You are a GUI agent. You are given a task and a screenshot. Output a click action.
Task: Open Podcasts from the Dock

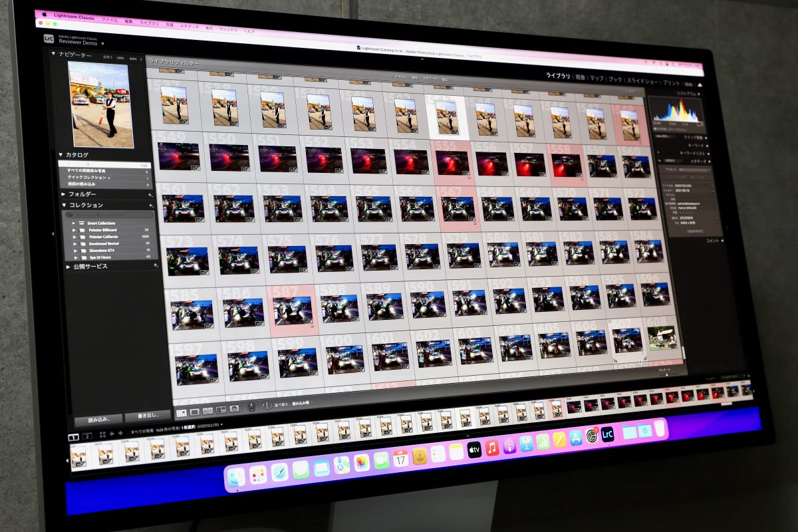509,446
